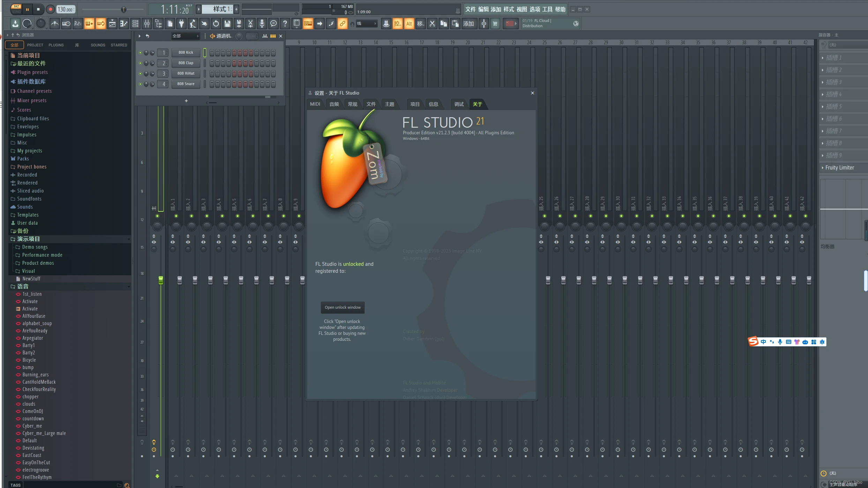Click the undo history circular arrow icon
The height and width of the screenshot is (488, 868).
[x=216, y=24]
